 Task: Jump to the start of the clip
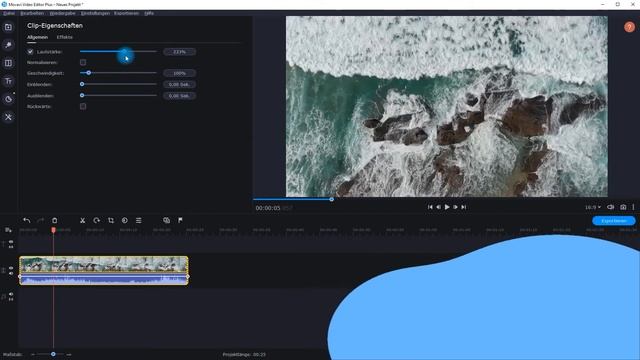pos(430,207)
